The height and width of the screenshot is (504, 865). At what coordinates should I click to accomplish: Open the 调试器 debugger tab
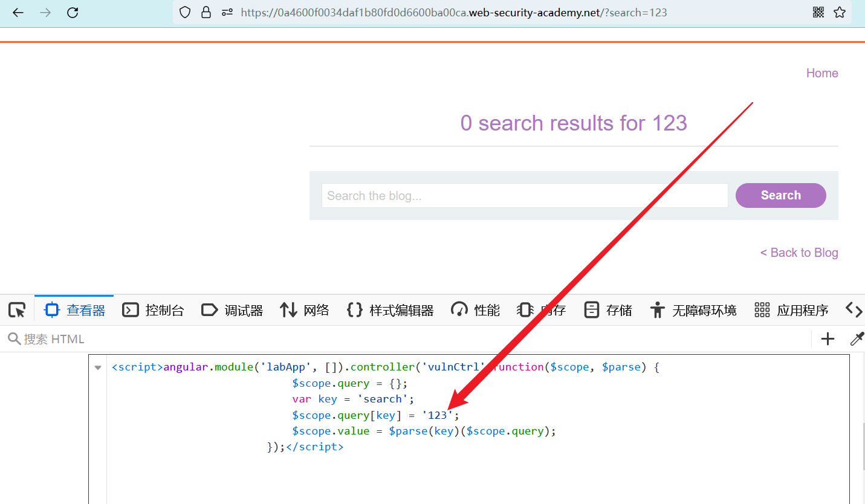tap(232, 310)
